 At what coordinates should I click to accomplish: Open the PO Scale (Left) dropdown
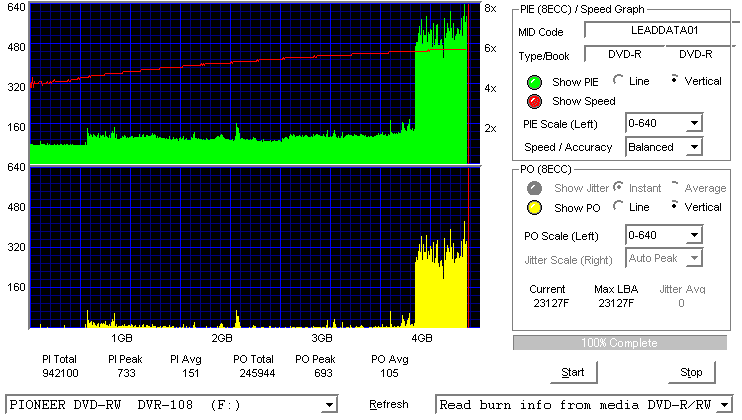[x=664, y=235]
